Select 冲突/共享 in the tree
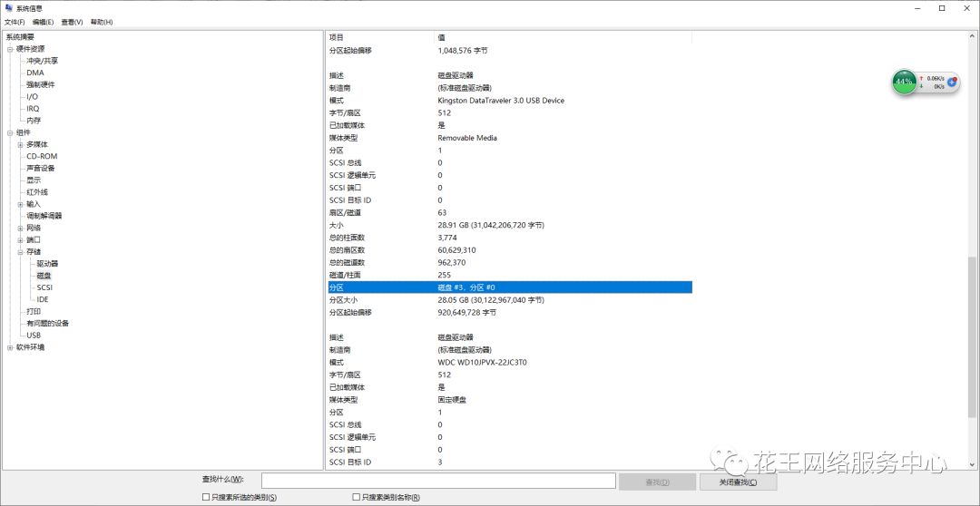This screenshot has width=980, height=506. (43, 62)
